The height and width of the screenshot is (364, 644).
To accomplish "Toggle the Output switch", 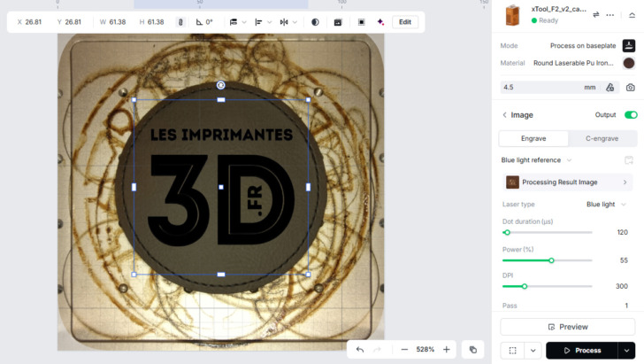I will tap(631, 115).
